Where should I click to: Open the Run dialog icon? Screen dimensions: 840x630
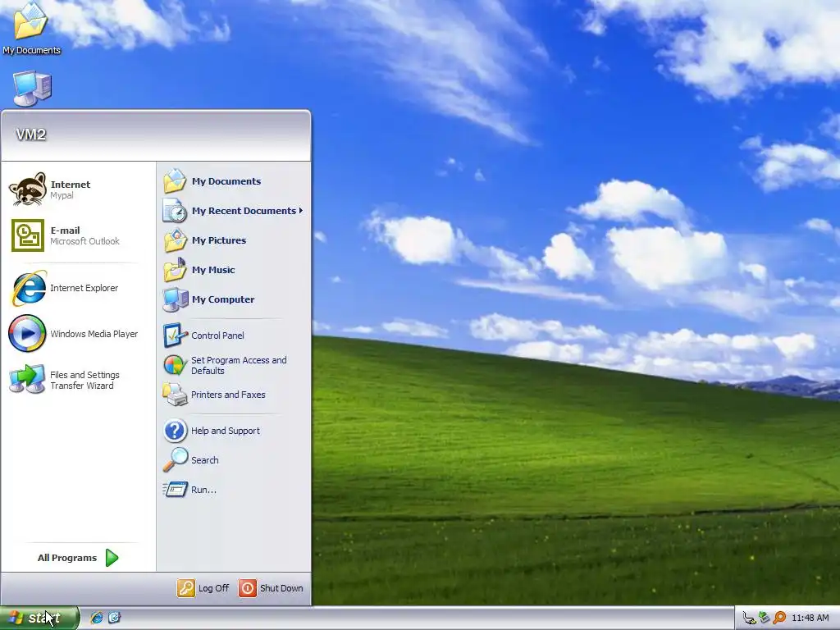click(175, 489)
